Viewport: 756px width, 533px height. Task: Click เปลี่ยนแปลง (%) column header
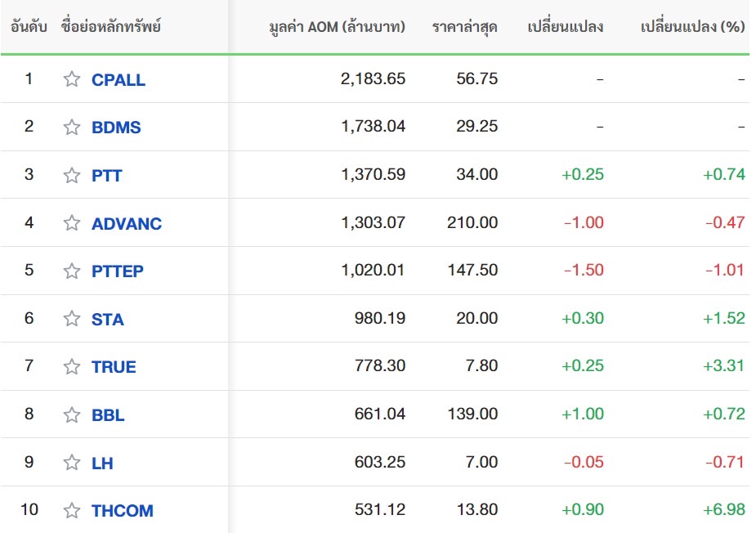[692, 27]
